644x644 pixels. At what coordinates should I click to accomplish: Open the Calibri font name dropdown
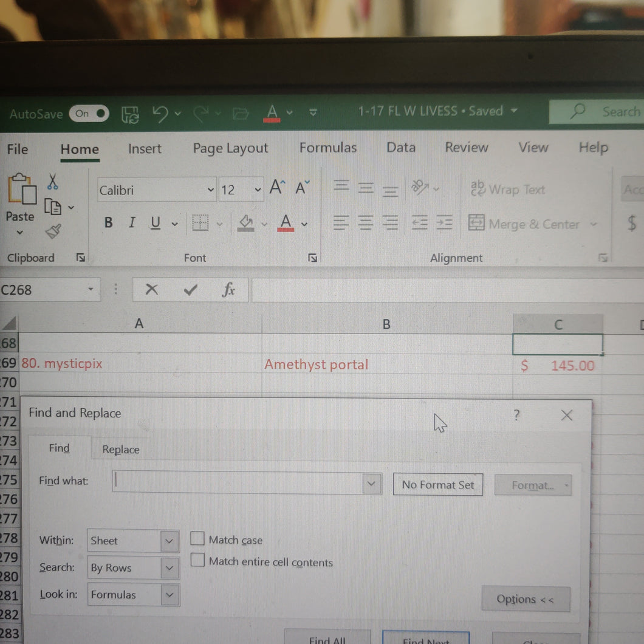coord(210,190)
